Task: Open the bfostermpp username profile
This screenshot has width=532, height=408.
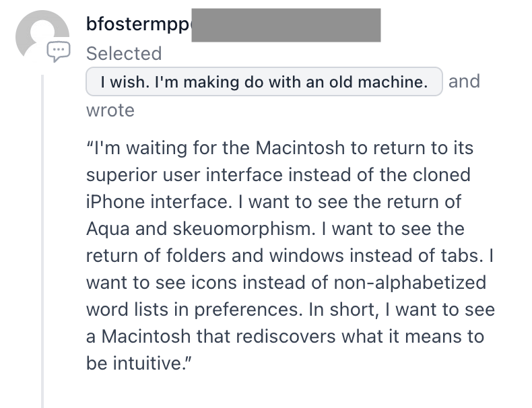Action: (x=139, y=24)
